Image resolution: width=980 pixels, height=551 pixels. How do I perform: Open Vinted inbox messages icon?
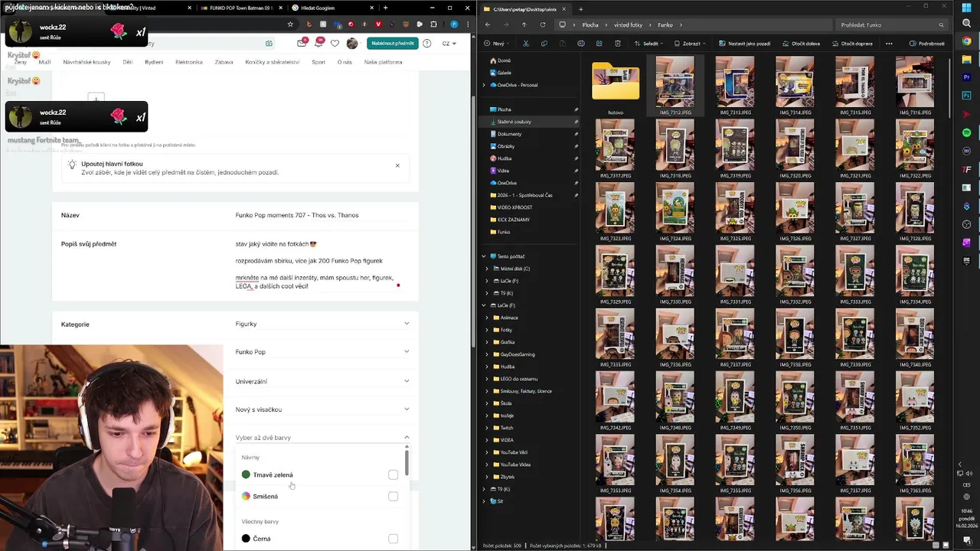point(302,43)
